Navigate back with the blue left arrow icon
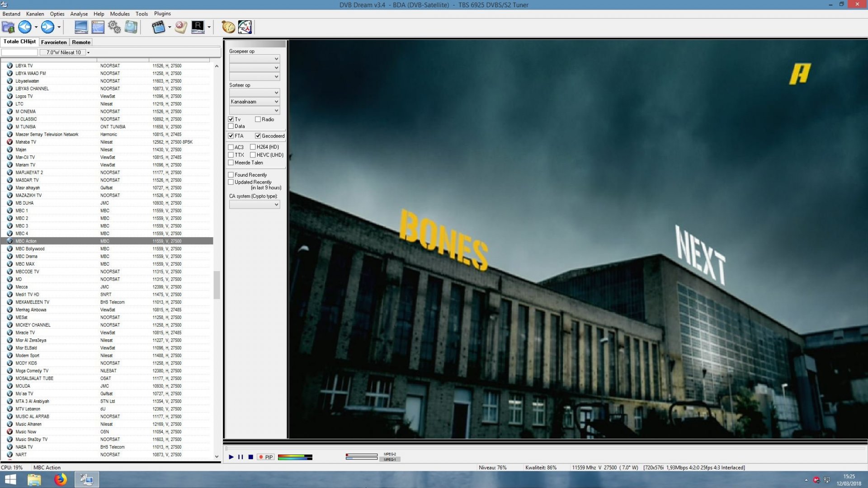The image size is (868, 488). click(25, 27)
